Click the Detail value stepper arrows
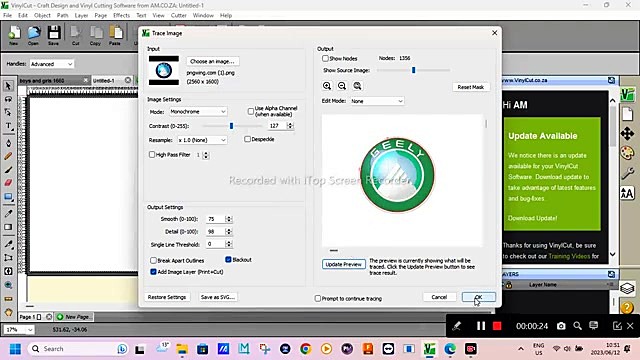 pyautogui.click(x=229, y=231)
